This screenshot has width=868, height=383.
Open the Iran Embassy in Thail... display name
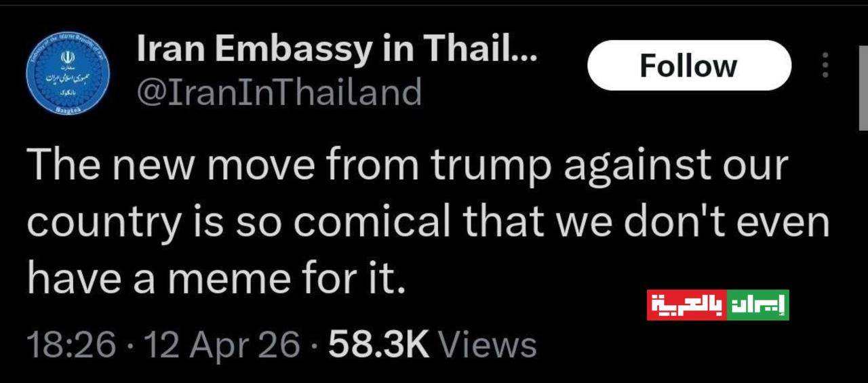pos(337,49)
